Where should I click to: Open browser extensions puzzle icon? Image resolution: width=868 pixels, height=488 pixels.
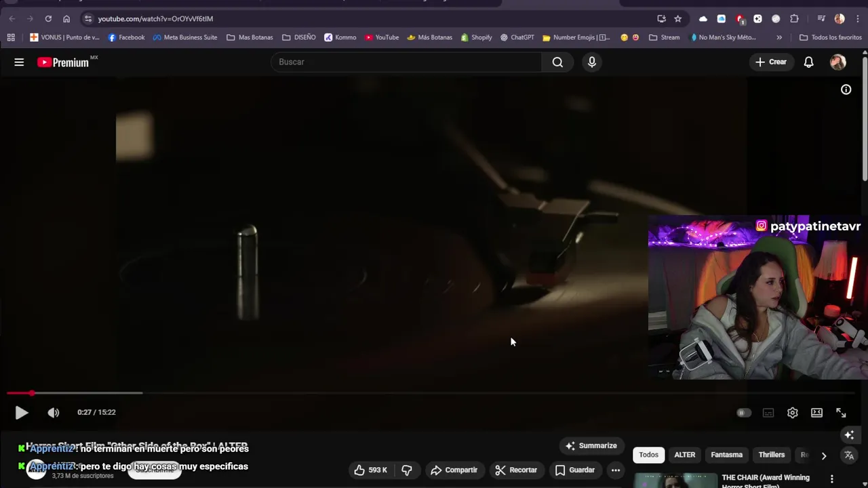(794, 19)
